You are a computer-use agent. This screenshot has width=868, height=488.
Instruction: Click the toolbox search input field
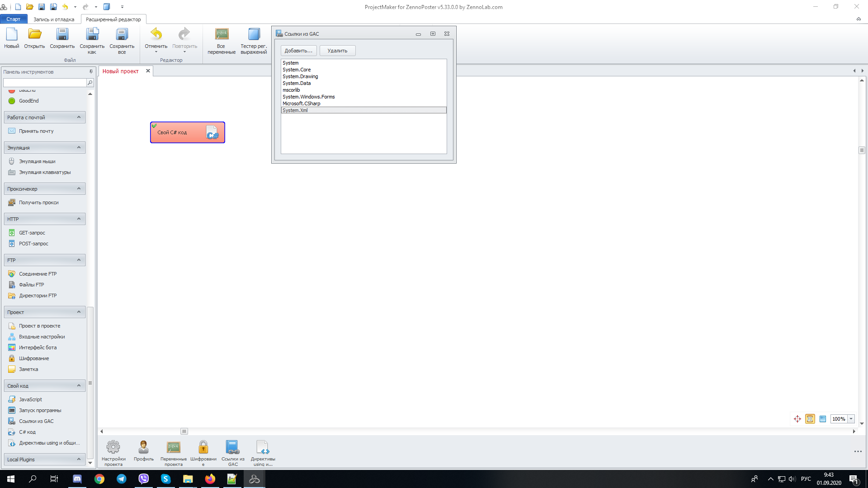click(44, 83)
